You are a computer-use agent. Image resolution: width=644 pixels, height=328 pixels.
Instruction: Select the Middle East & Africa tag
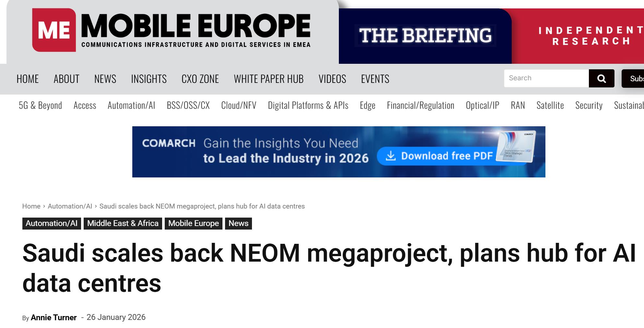(123, 223)
